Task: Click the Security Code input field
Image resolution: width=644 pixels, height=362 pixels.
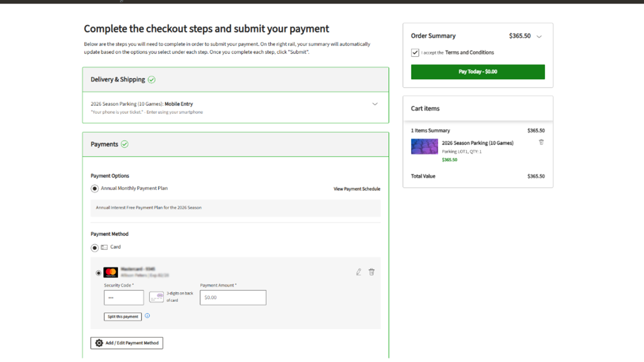Action: point(124,298)
